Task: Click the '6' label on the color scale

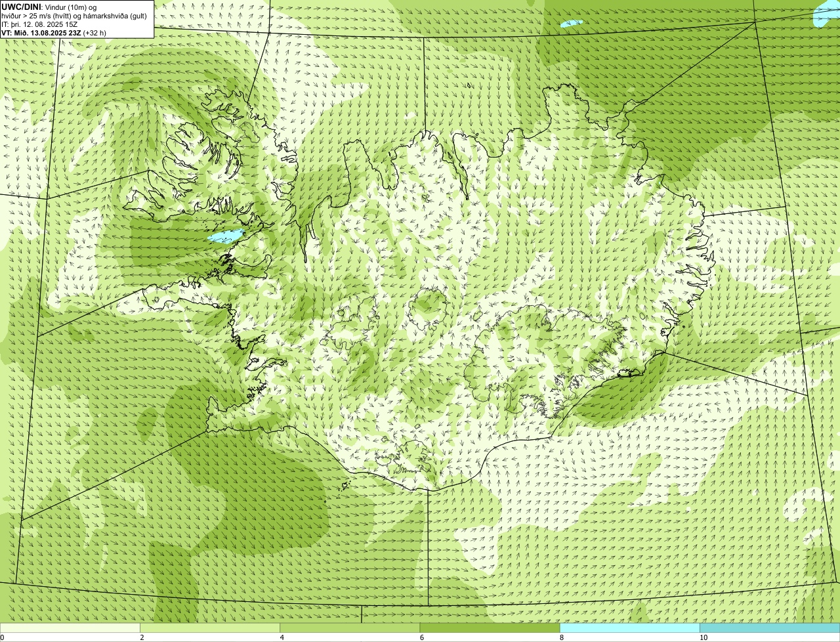Action: (421, 637)
